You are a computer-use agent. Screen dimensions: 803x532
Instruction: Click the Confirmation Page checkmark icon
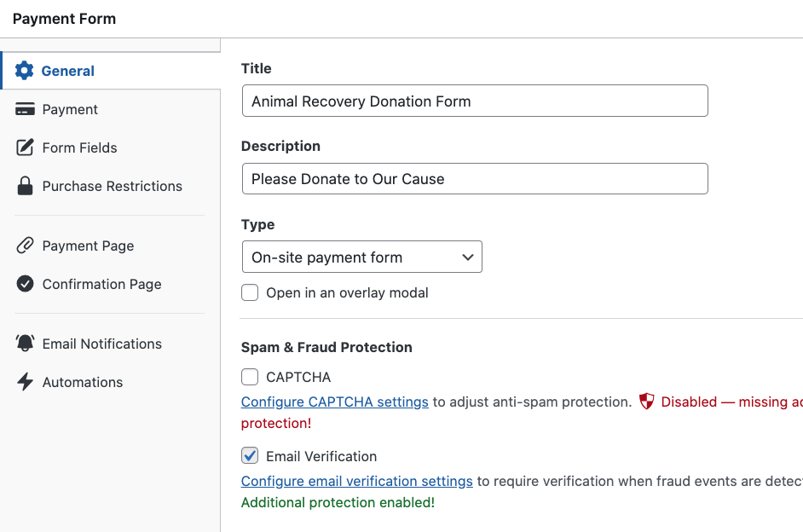point(26,284)
